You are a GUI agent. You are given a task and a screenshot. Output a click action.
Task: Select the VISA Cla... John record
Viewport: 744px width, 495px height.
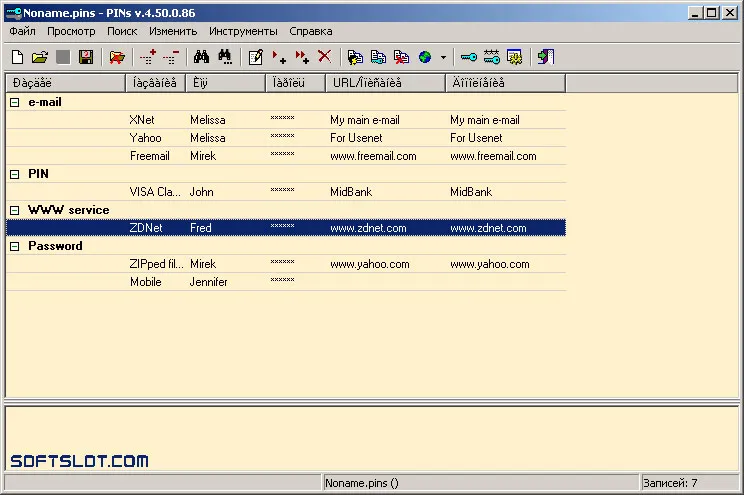[286, 192]
